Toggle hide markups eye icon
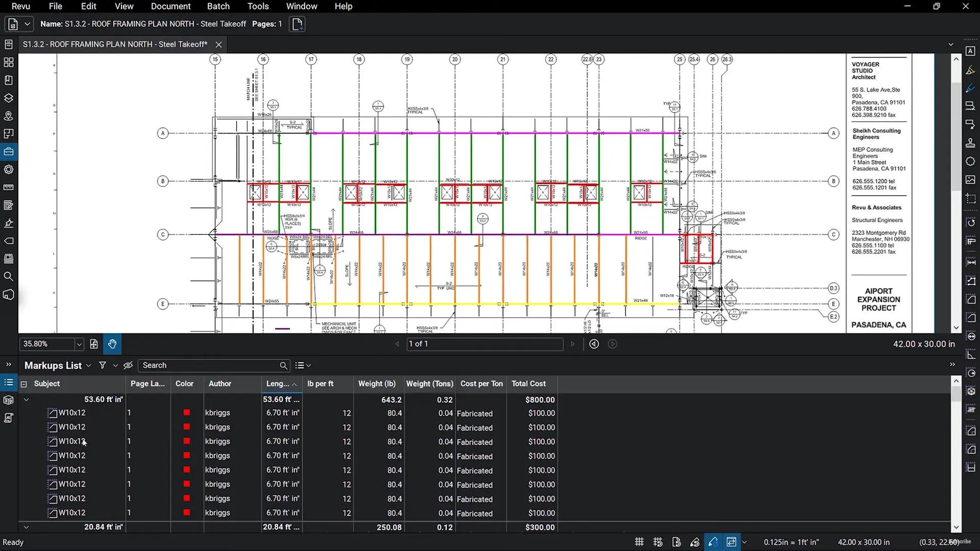Screen dimensions: 980x551 pos(128,365)
